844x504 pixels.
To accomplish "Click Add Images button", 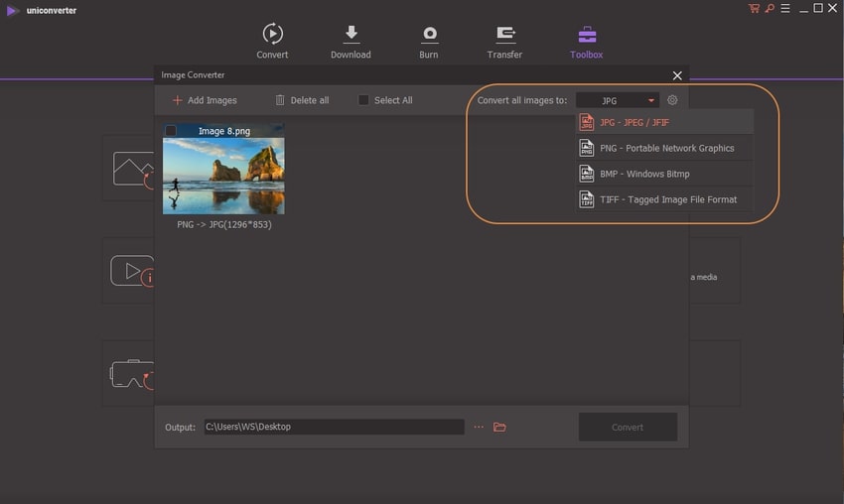I will point(205,100).
